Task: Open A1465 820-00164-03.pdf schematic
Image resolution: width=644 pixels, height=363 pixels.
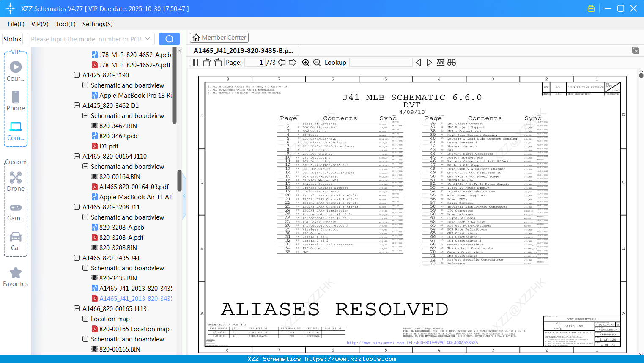Action: 130,187
